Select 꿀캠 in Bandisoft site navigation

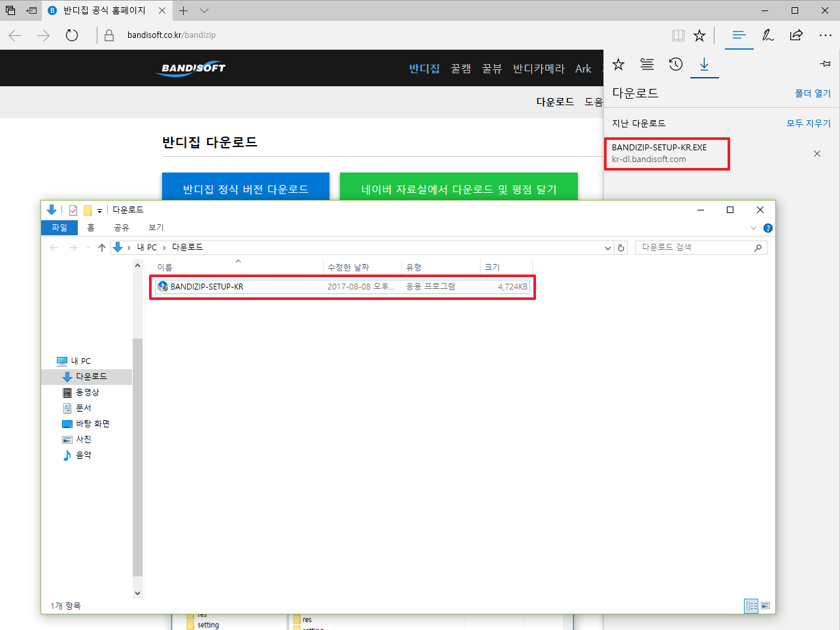point(461,69)
